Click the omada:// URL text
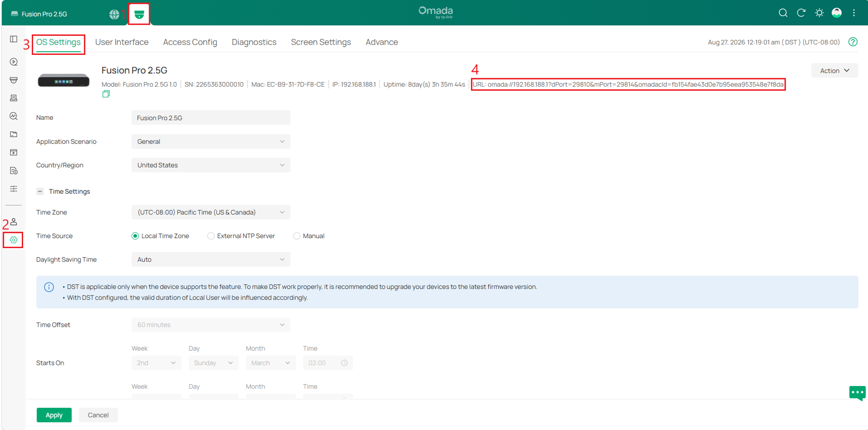 [x=628, y=84]
